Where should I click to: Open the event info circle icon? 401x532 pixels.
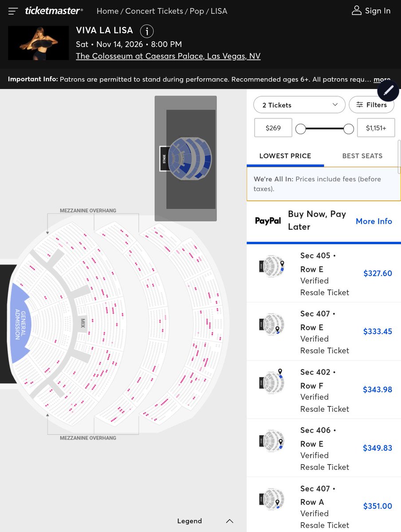(x=147, y=31)
